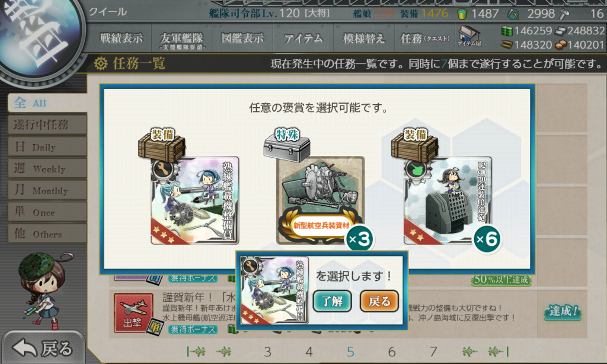Show the 遂行中任務 in-progress quests
Image resolution: width=607 pixels, height=364 pixels.
[47, 124]
